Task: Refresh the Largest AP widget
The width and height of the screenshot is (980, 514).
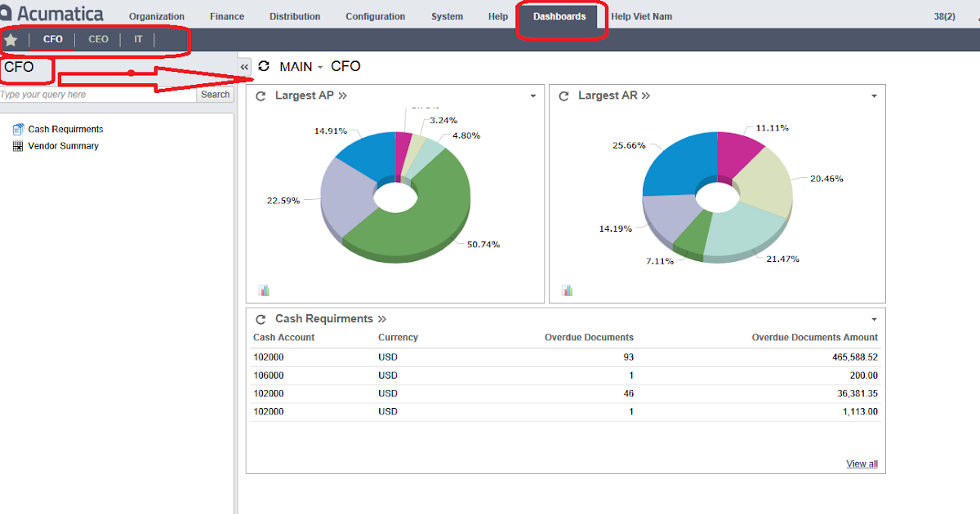Action: [261, 95]
